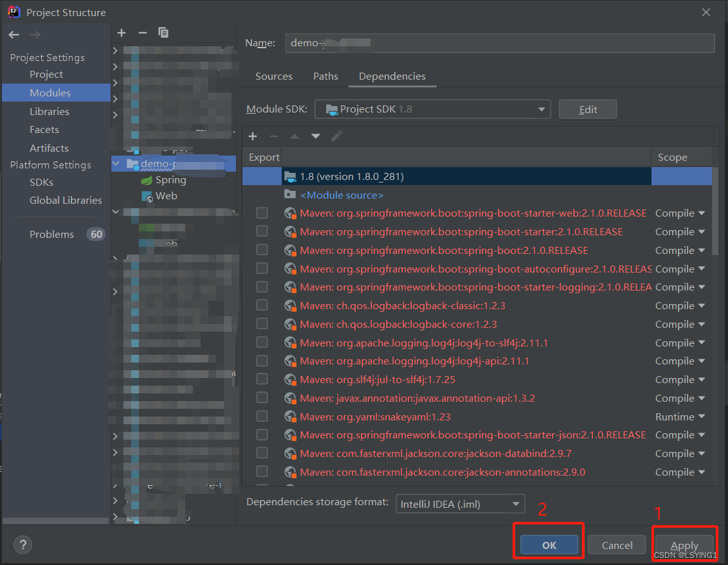The image size is (728, 565).
Task: Toggle export for logback-core:1.2.3
Action: tap(262, 323)
